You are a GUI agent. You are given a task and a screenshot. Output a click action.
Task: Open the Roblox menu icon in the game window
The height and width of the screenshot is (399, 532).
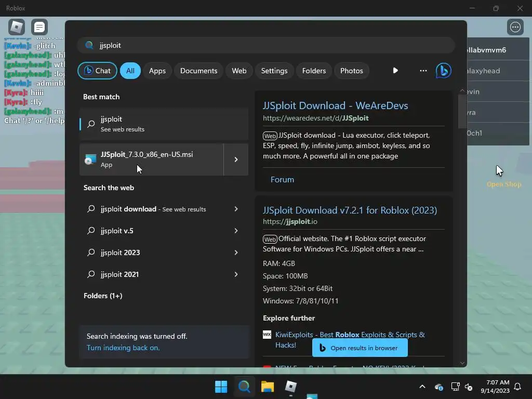(17, 27)
